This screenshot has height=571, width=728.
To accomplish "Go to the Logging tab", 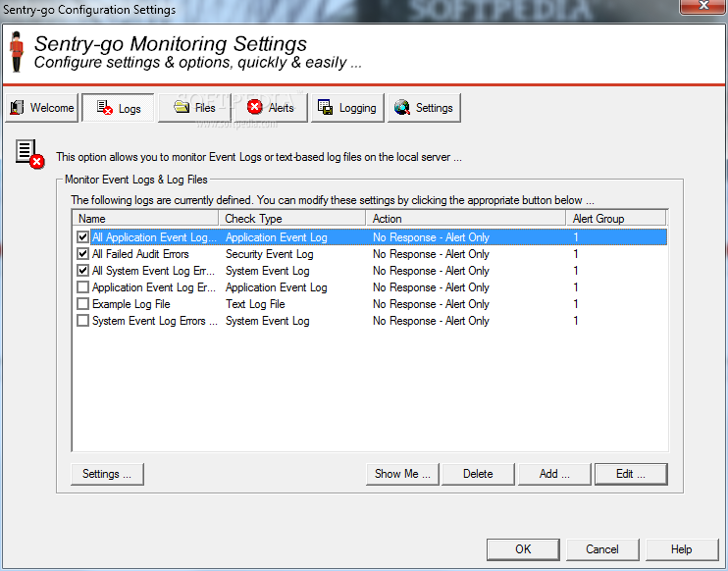I will (x=347, y=108).
